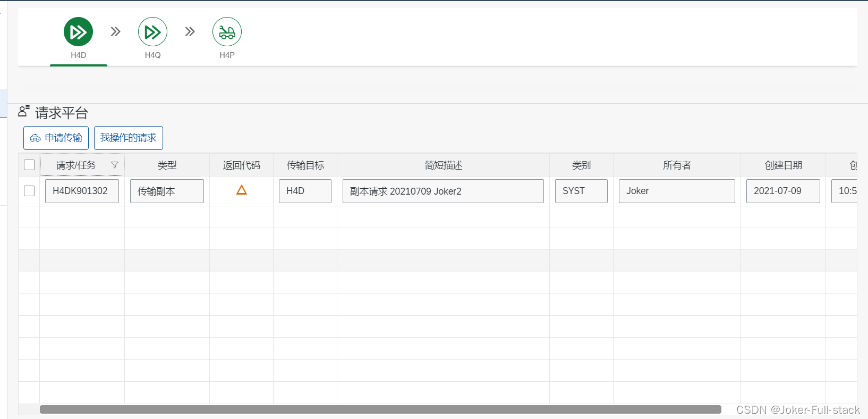This screenshot has height=419, width=868.
Task: Click the 副本请求 20210709 Joker2 description field
Action: coord(443,191)
